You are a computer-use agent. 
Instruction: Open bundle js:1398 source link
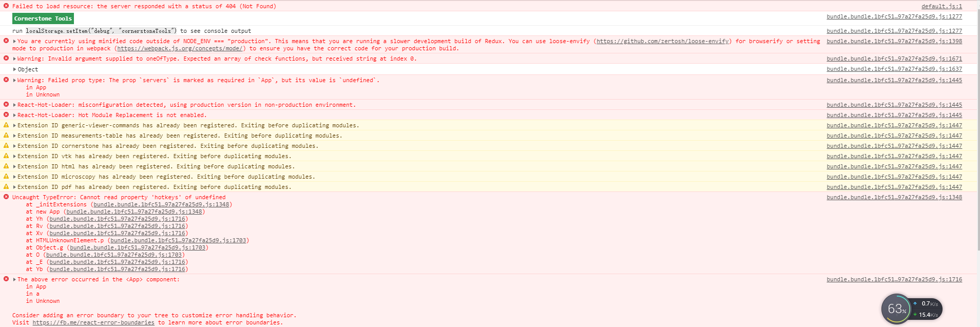pyautogui.click(x=894, y=41)
